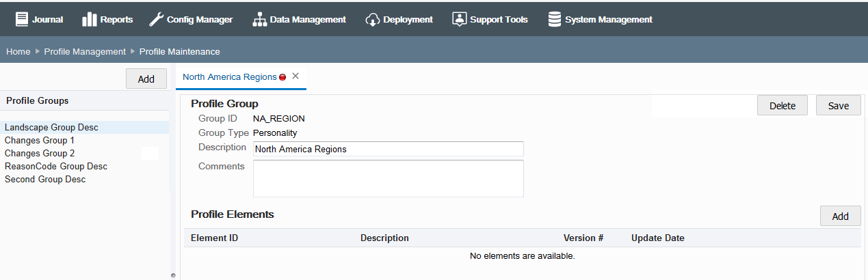This screenshot has width=868, height=280.
Task: Add a new profile element
Action: click(x=840, y=216)
